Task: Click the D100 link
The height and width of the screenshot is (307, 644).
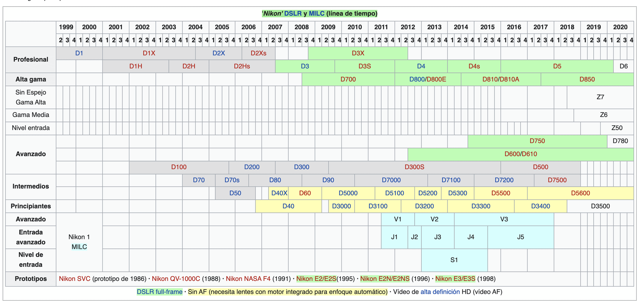Action: pos(179,167)
